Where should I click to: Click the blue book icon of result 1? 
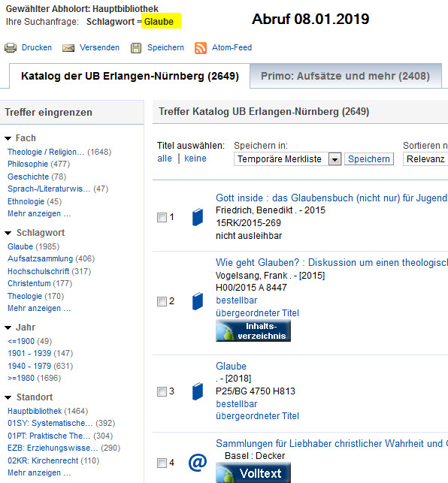point(198,218)
